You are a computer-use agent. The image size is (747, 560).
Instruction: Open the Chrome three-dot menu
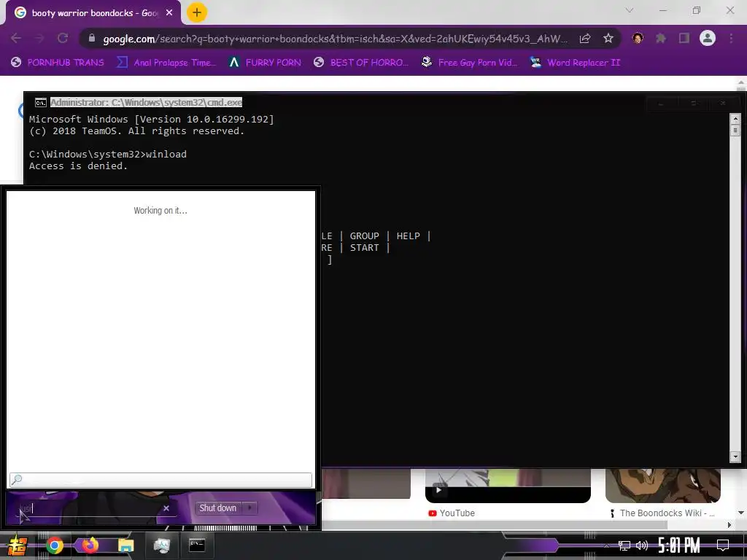click(731, 38)
